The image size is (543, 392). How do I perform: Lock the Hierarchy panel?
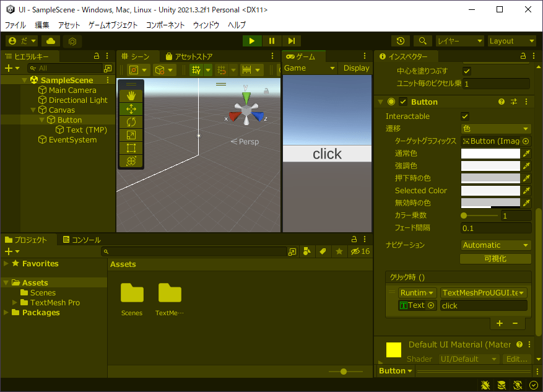[x=97, y=56]
